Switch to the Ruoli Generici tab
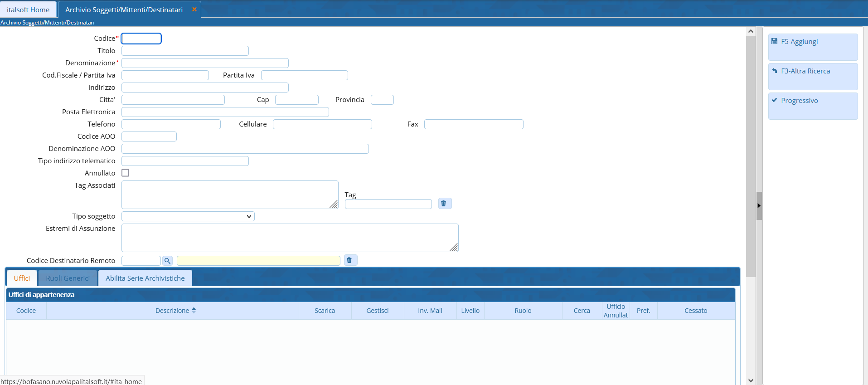This screenshot has height=385, width=868. pos(68,278)
